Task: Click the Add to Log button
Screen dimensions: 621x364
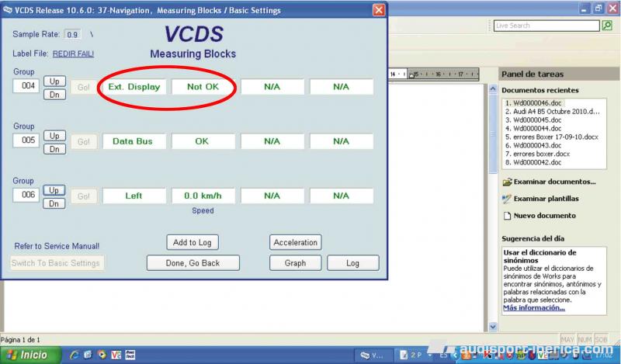Action: 192,242
